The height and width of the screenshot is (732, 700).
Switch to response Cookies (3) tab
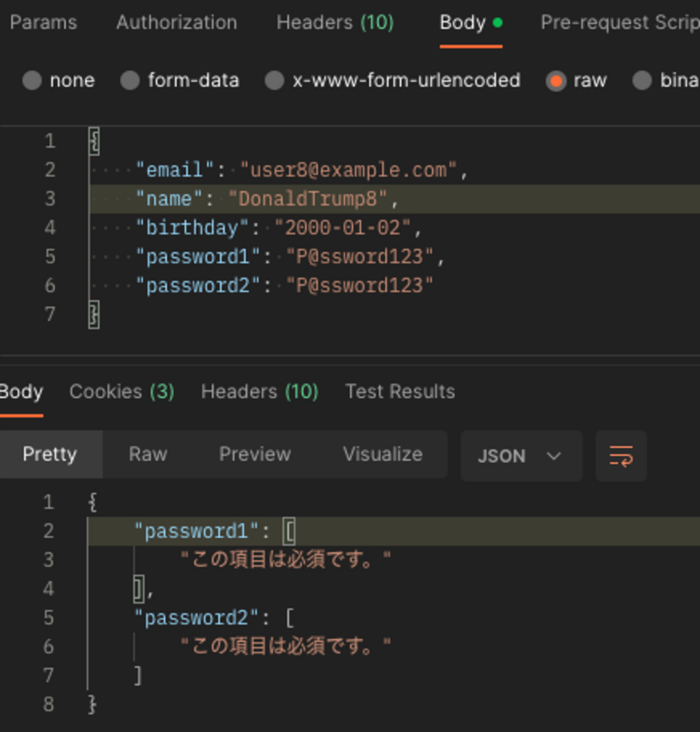122,391
